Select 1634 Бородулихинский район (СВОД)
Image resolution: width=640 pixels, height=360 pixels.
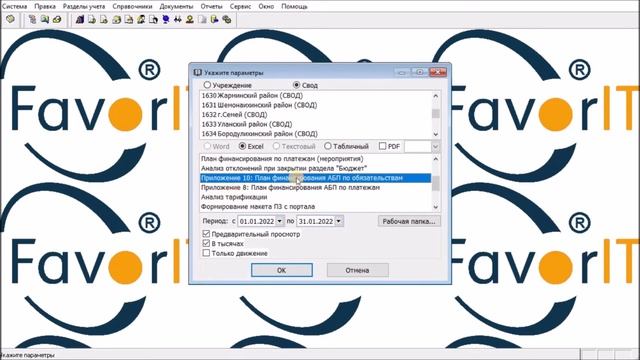coord(316,133)
